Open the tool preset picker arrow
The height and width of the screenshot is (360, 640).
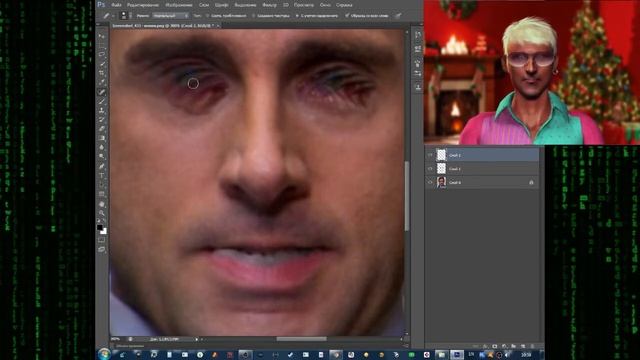(113, 16)
